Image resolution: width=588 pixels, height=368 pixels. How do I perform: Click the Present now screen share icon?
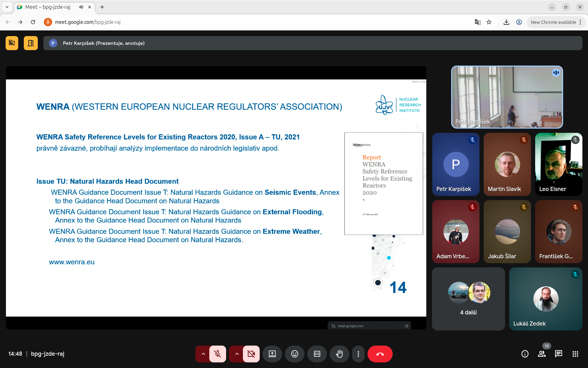272,354
